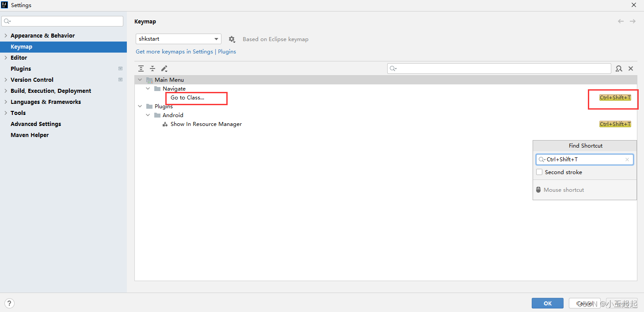Click the mouse icon beside Mouse shortcut
Screen dimensions: 644x312
click(538, 190)
